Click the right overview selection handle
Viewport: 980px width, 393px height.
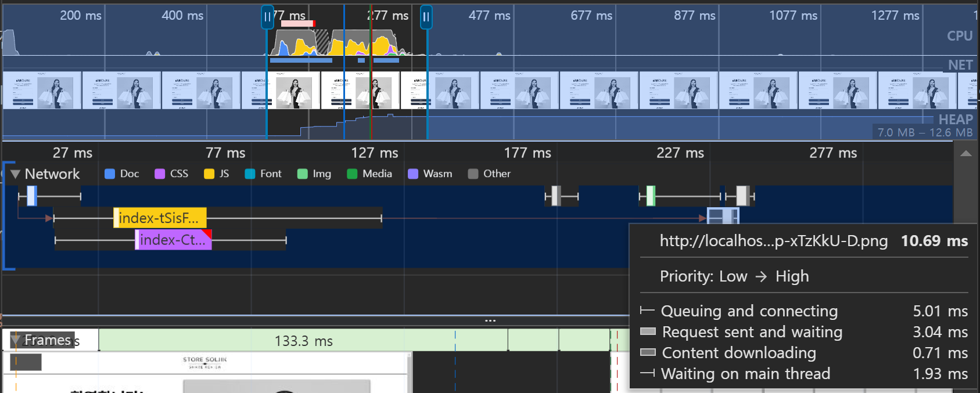click(x=426, y=17)
